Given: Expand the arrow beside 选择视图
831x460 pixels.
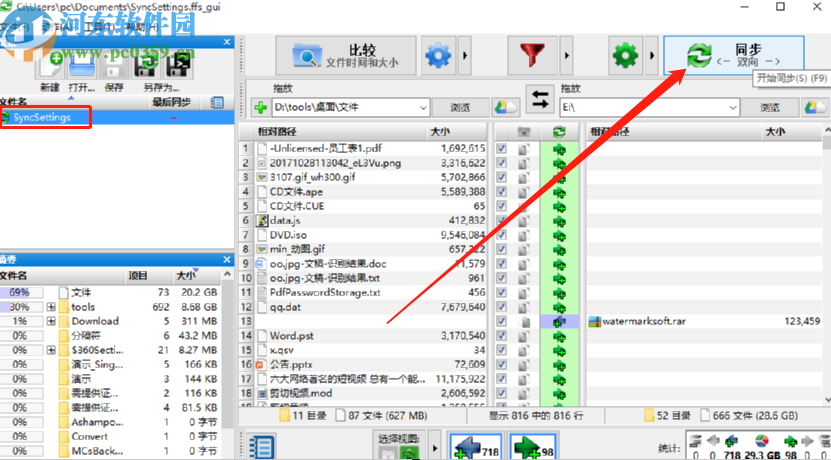Looking at the screenshot, I should coord(435,447).
